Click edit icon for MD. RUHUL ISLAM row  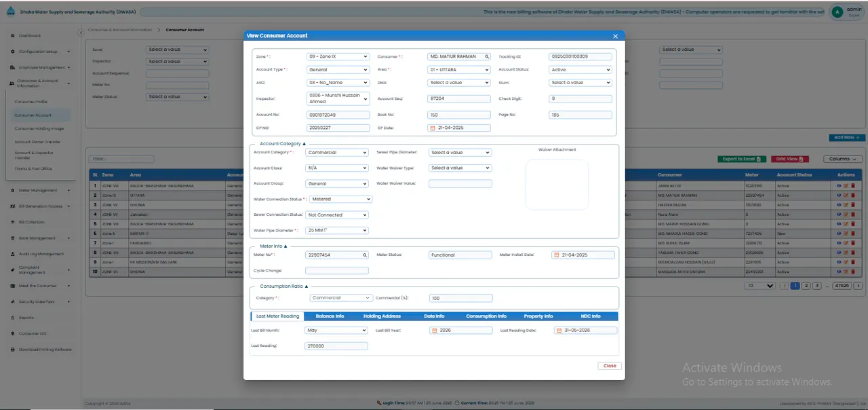[x=846, y=243]
